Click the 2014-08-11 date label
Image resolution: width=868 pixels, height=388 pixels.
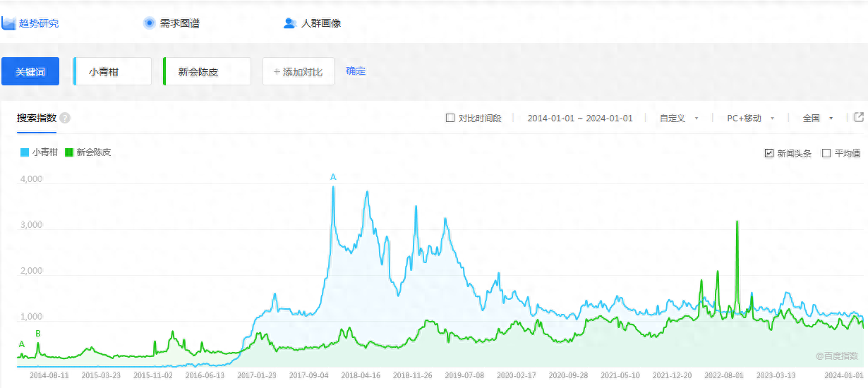49,375
